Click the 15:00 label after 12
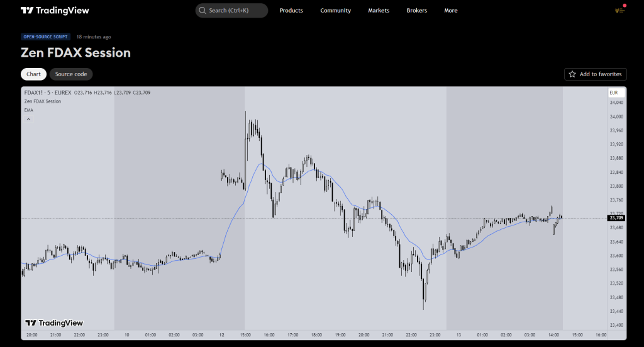644x347 pixels. tap(245, 334)
